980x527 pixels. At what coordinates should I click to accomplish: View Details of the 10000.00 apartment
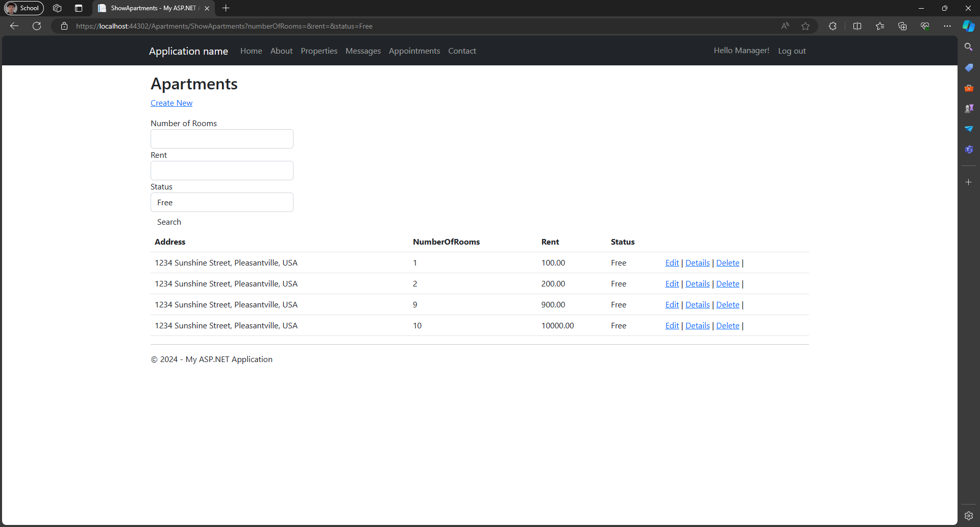pos(697,326)
